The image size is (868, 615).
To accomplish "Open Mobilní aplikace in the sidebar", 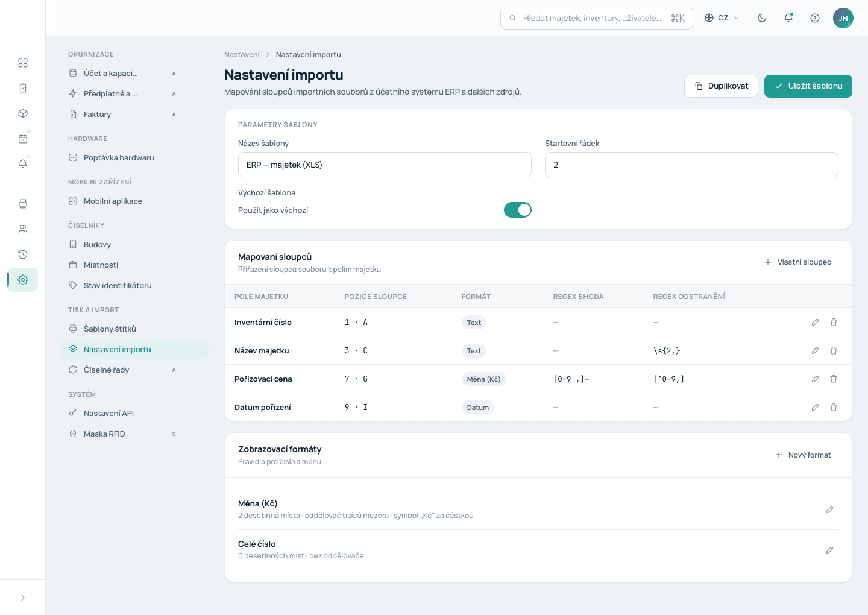I will tap(135, 201).
